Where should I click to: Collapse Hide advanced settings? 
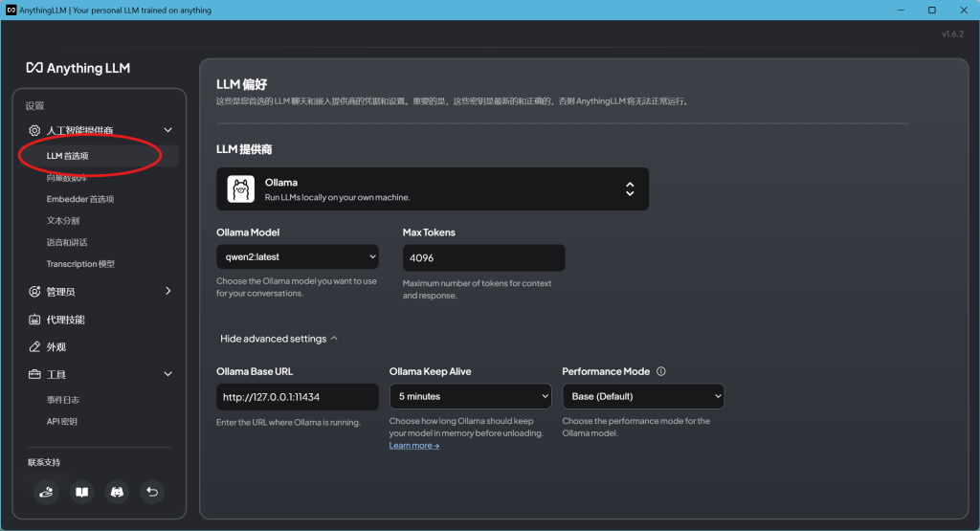tap(278, 339)
